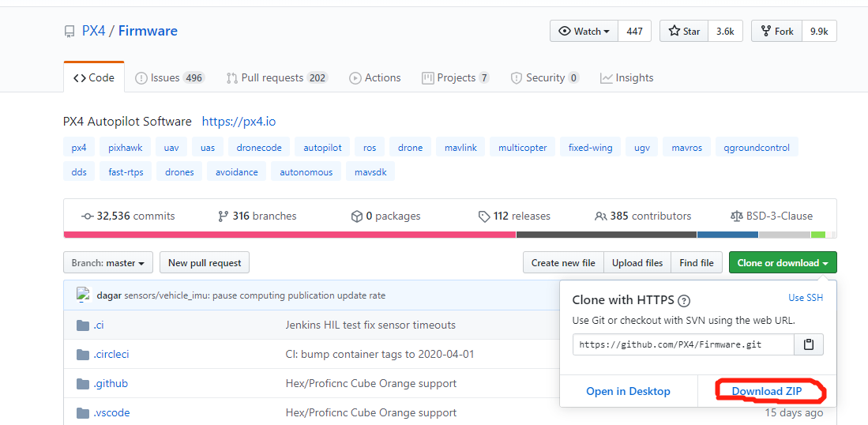The height and width of the screenshot is (425, 868).
Task: Select the mavlink topic tag
Action: tap(460, 148)
